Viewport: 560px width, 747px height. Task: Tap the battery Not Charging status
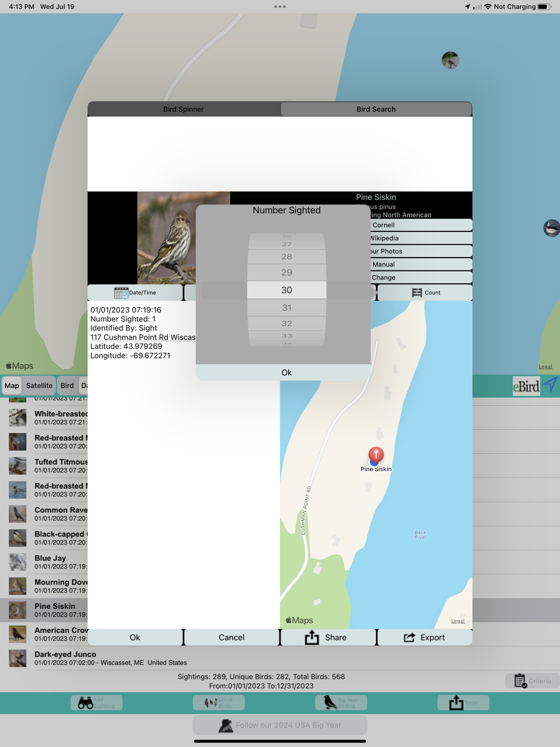click(x=522, y=7)
